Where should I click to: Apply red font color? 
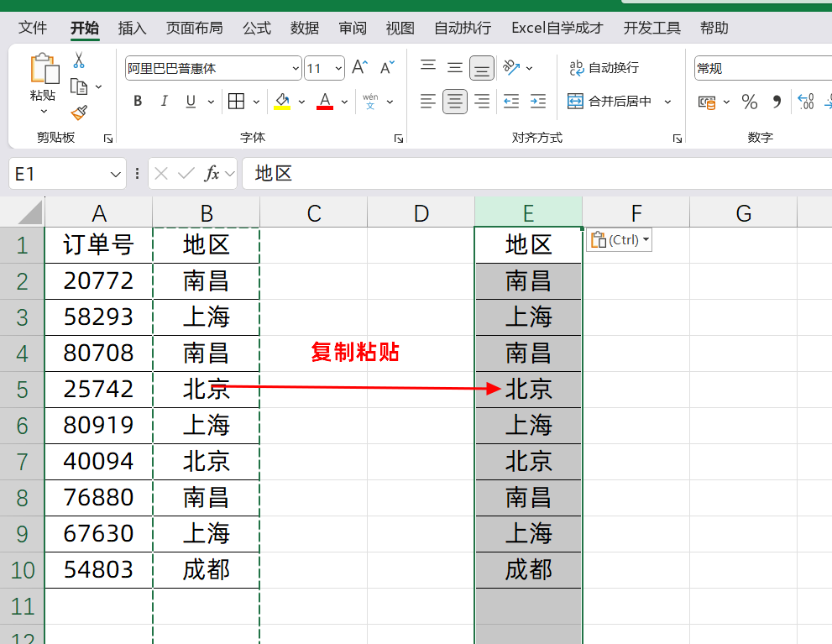tap(325, 101)
